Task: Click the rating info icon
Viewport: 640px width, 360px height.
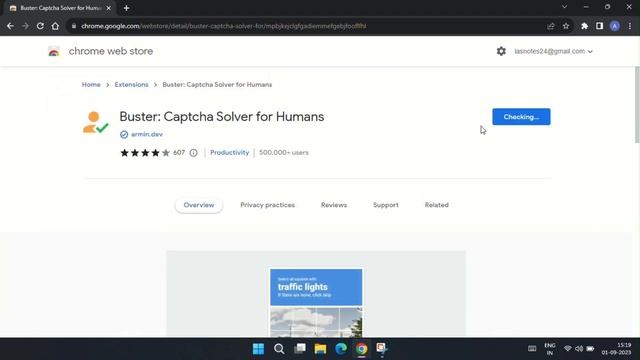Action: 193,153
